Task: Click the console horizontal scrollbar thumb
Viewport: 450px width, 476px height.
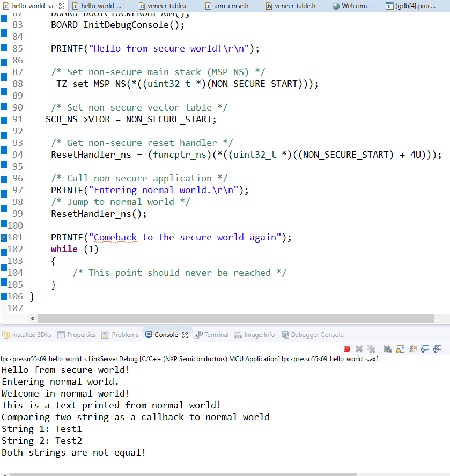Action: [x=183, y=474]
